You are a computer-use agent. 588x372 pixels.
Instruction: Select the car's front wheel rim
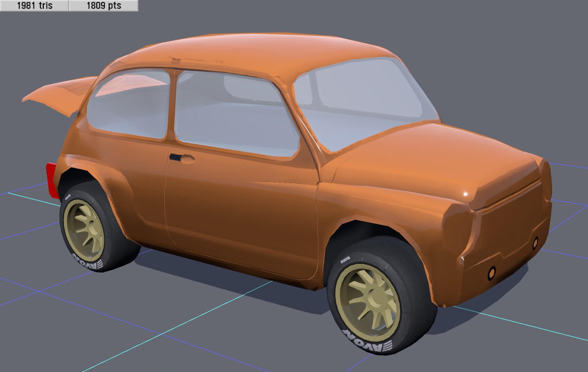tap(367, 302)
